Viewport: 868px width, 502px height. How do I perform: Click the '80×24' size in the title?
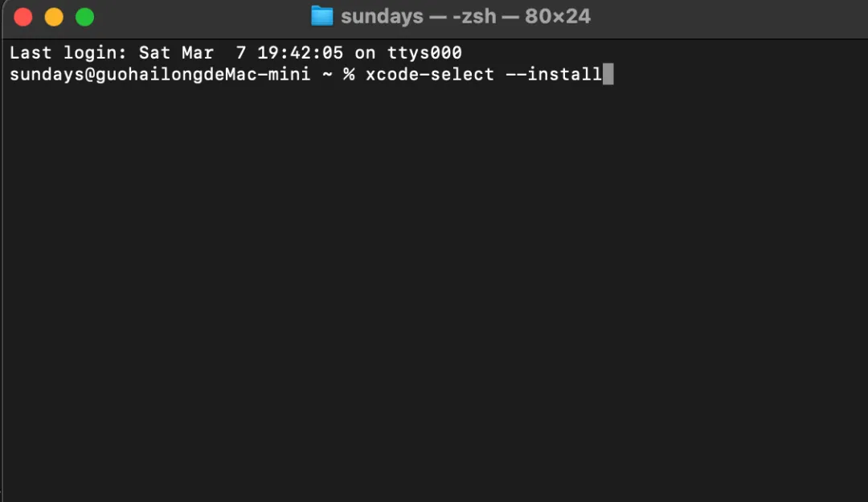[558, 16]
